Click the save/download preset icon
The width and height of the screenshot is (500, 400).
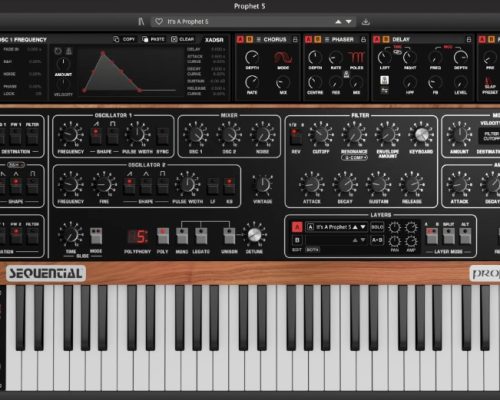[x=366, y=22]
